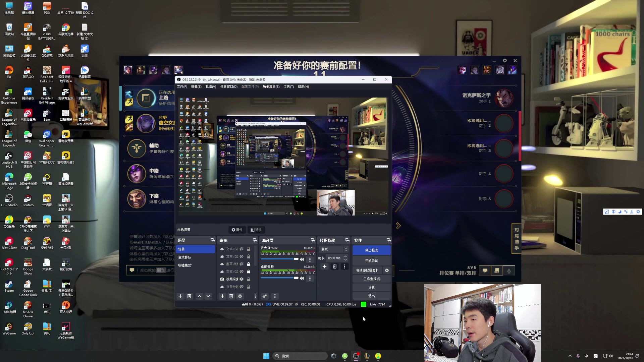Move the scene up with the chevron
644x362 pixels.
(200, 296)
